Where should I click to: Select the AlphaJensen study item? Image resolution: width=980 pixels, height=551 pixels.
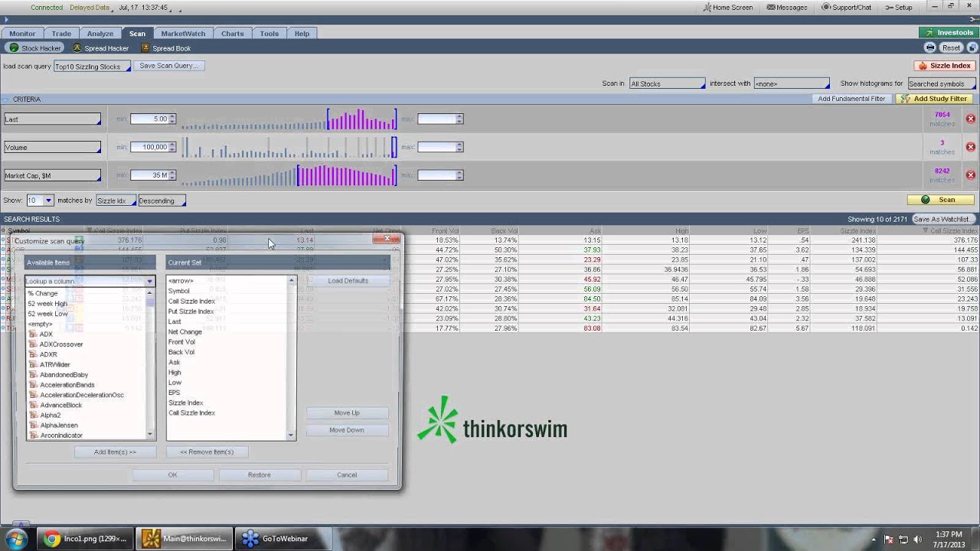click(x=59, y=425)
